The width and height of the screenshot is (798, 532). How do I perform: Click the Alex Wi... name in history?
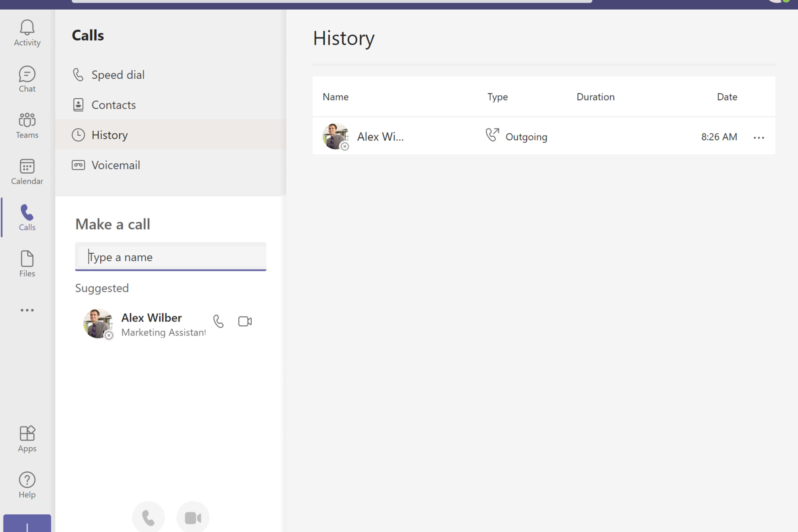(380, 137)
